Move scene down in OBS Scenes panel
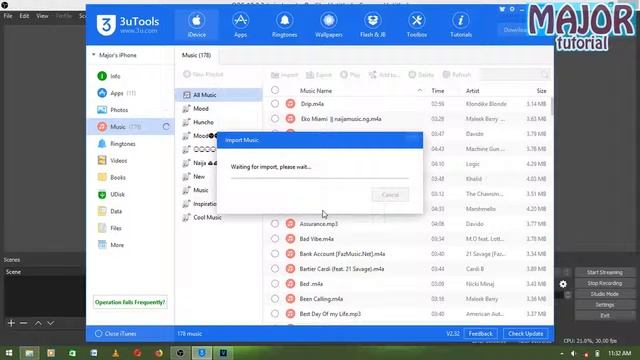Viewport: 640px width, 360px height. point(50,323)
